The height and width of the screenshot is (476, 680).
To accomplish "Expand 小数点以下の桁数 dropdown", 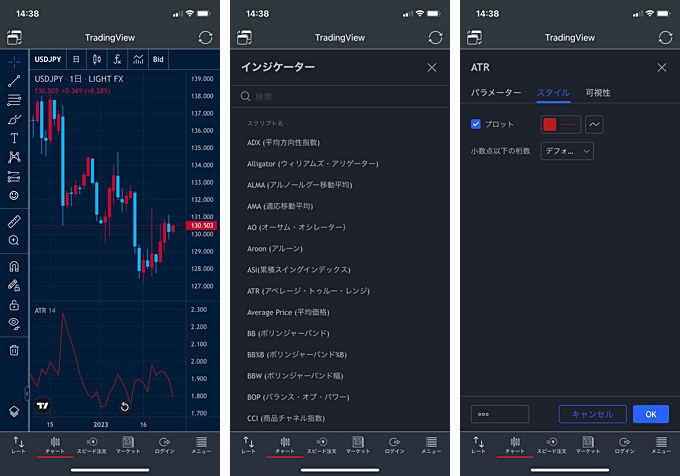I will coord(567,151).
